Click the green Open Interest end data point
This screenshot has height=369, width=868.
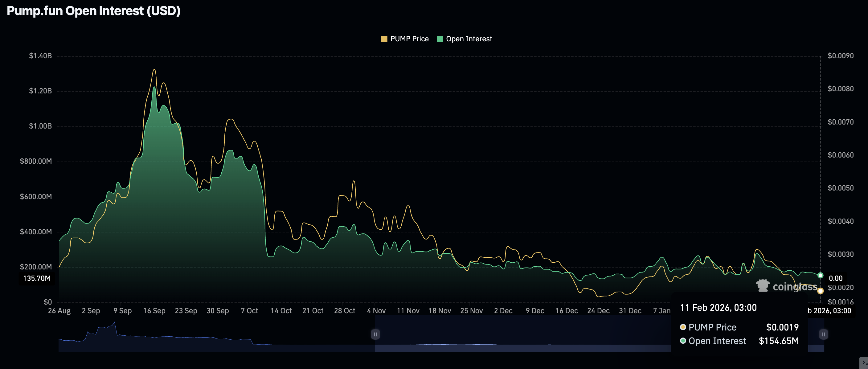click(x=821, y=275)
